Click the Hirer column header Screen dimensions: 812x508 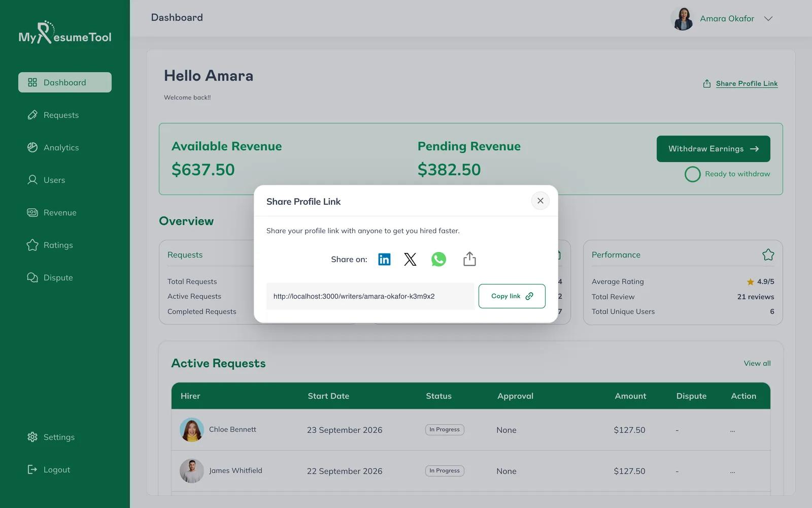[190, 396]
